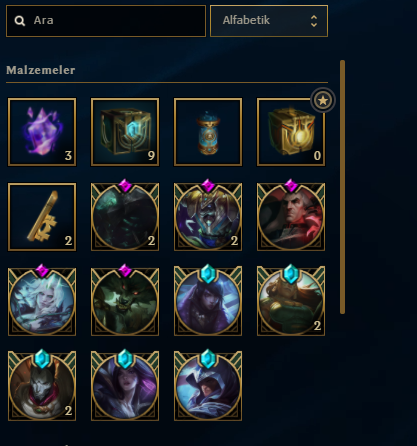Click the golden Hextech key item

tap(42, 217)
